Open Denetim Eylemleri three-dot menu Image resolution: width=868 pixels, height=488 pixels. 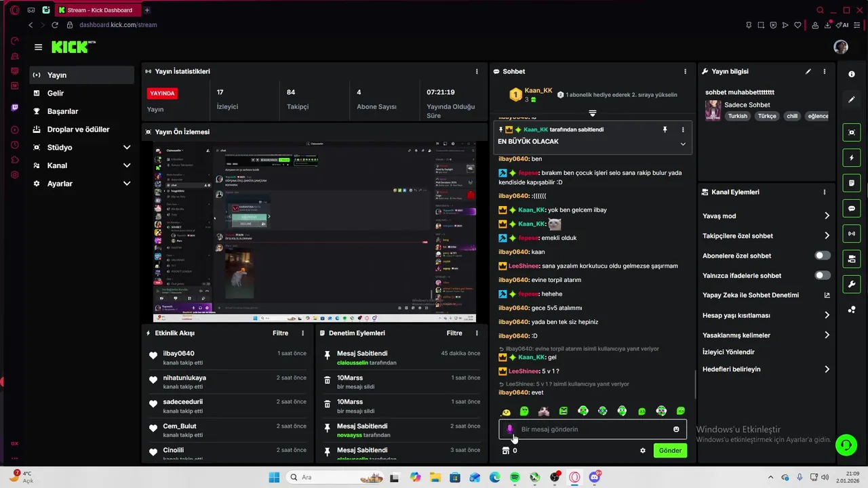pyautogui.click(x=477, y=333)
